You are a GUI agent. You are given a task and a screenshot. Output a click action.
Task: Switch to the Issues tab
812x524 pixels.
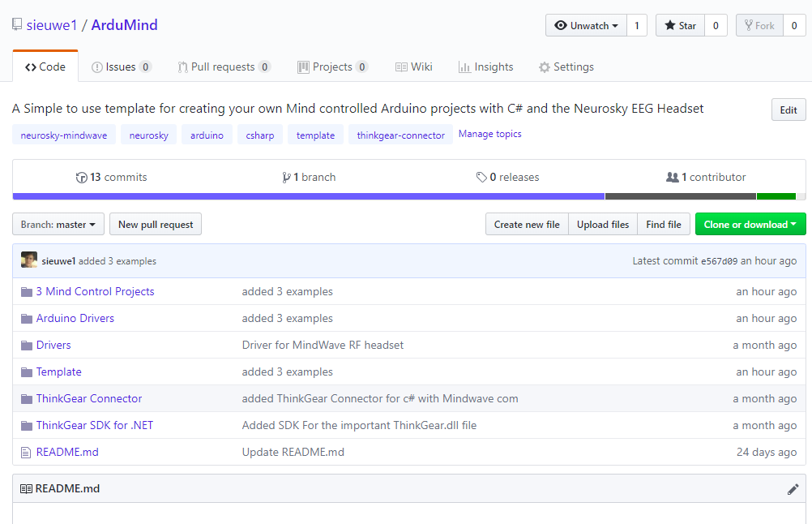[121, 67]
